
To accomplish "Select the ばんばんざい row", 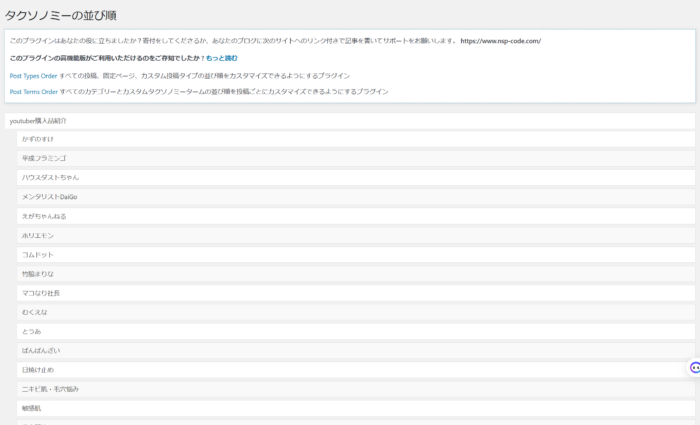I will pyautogui.click(x=356, y=350).
